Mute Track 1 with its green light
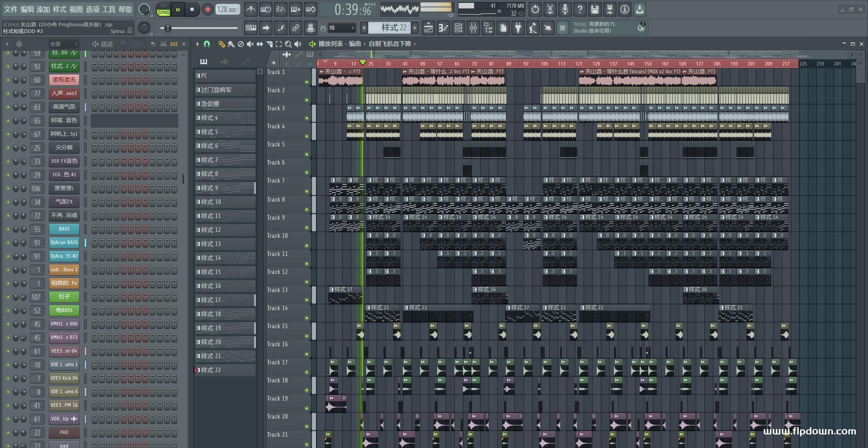This screenshot has height=448, width=868. pos(307,82)
